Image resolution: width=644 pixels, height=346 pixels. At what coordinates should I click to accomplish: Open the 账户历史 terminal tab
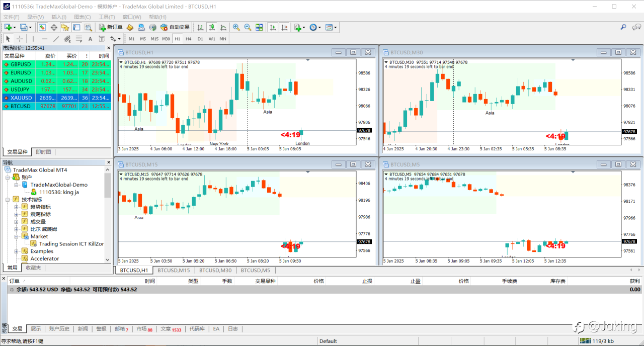click(59, 328)
